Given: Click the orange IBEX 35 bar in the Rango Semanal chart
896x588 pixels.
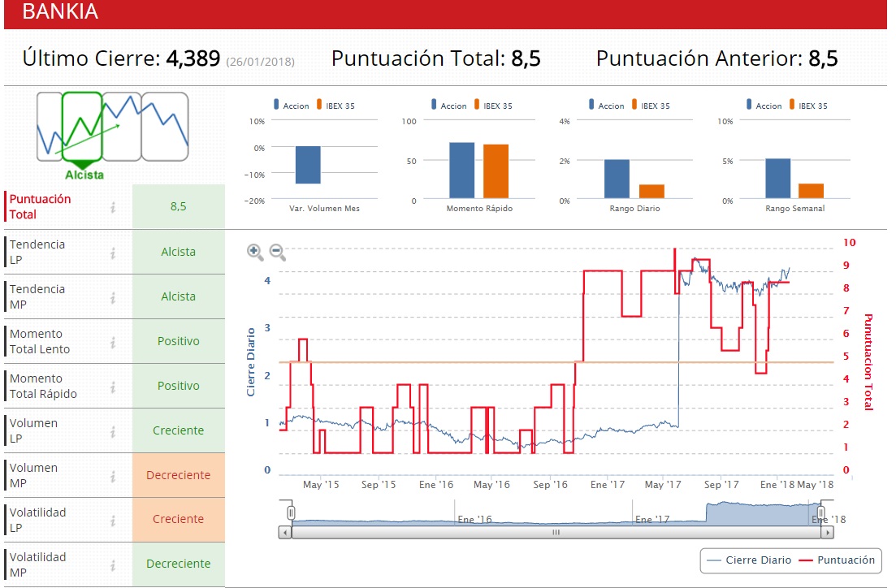Looking at the screenshot, I should point(812,191).
